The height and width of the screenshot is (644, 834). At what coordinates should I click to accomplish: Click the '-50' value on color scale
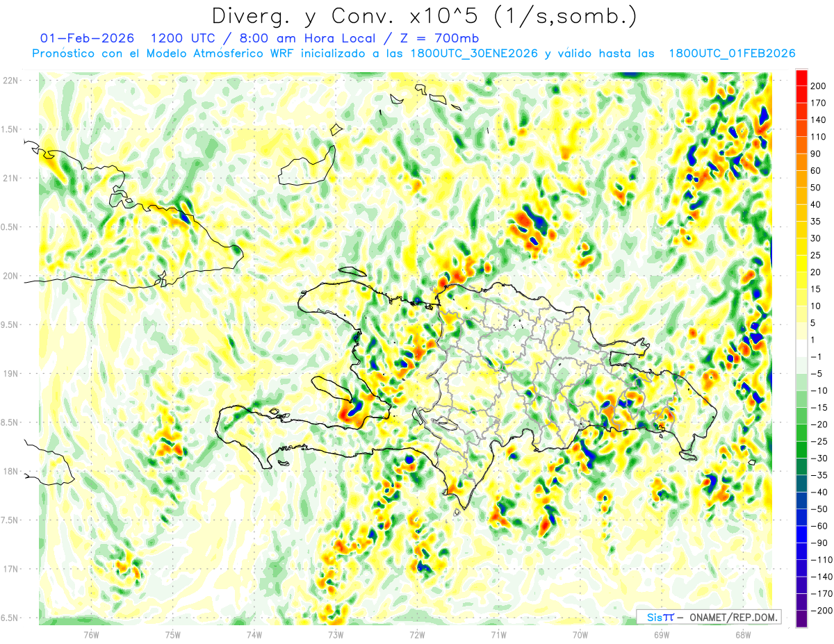point(819,509)
